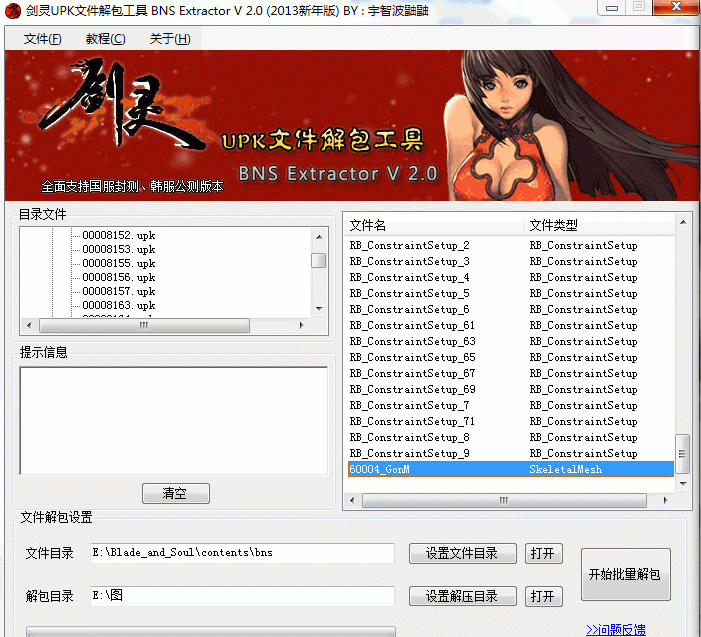Click directory tree scroll-down arrow
The height and width of the screenshot is (637, 701).
click(319, 308)
